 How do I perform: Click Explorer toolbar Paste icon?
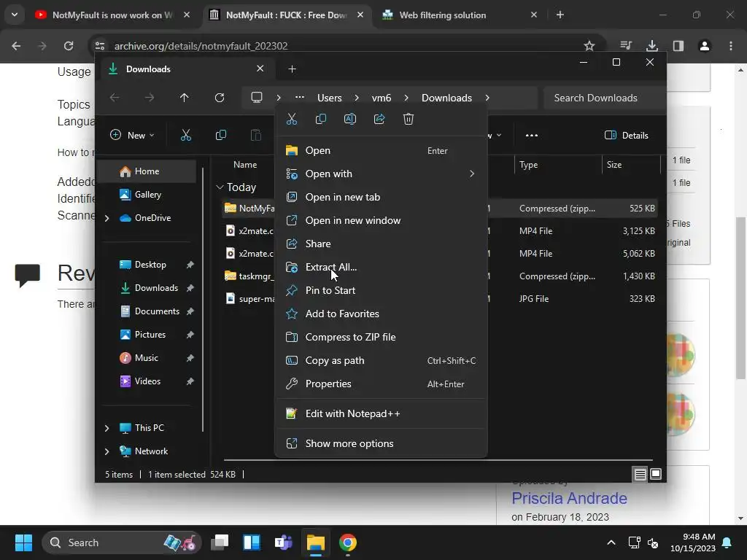256,135
